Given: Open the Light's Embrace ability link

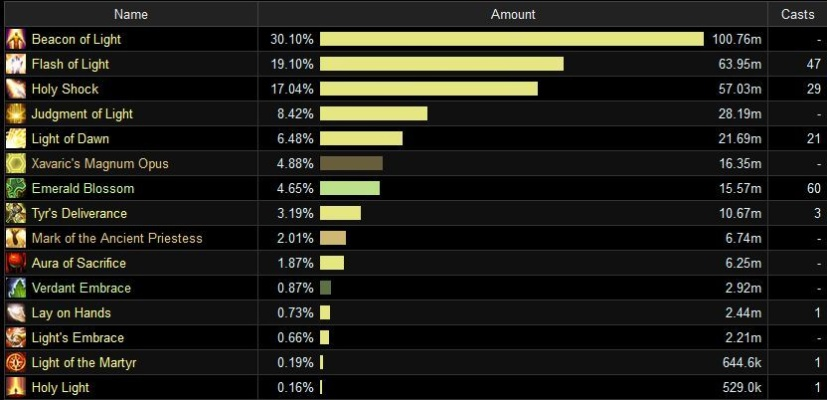Looking at the screenshot, I should click(x=78, y=338).
